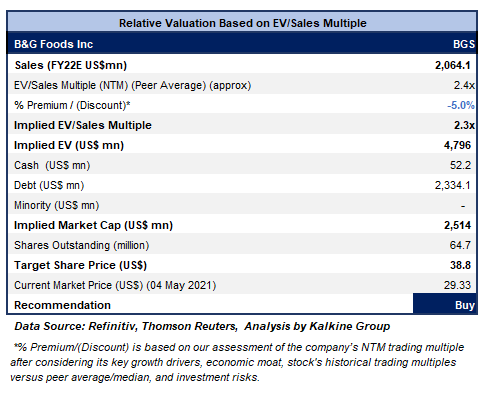Select the Minority row dash value
Image resolution: width=490 pixels, height=398 pixels.
tap(463, 206)
